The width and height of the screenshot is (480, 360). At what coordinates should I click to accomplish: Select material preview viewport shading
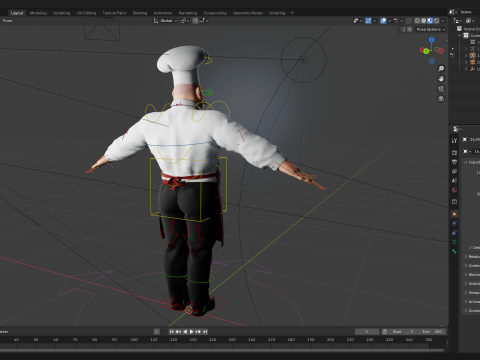point(430,21)
